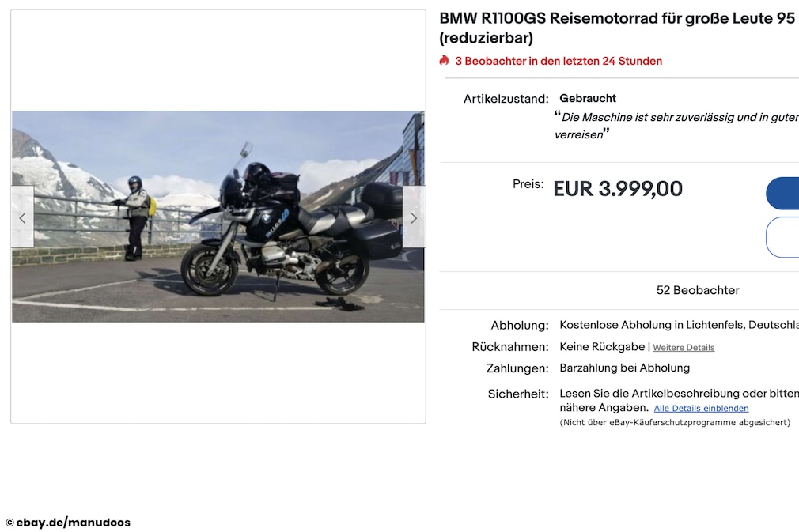This screenshot has height=532, width=799.
Task: Click the 'Keine Rückgabe' returns text
Action: (x=602, y=347)
